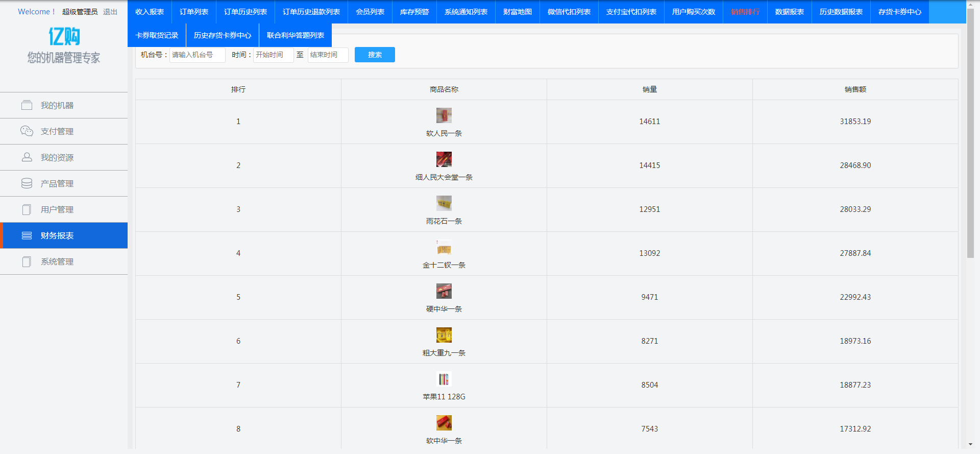980x454 pixels.
Task: Click the 财务报表 list icon
Action: point(27,235)
